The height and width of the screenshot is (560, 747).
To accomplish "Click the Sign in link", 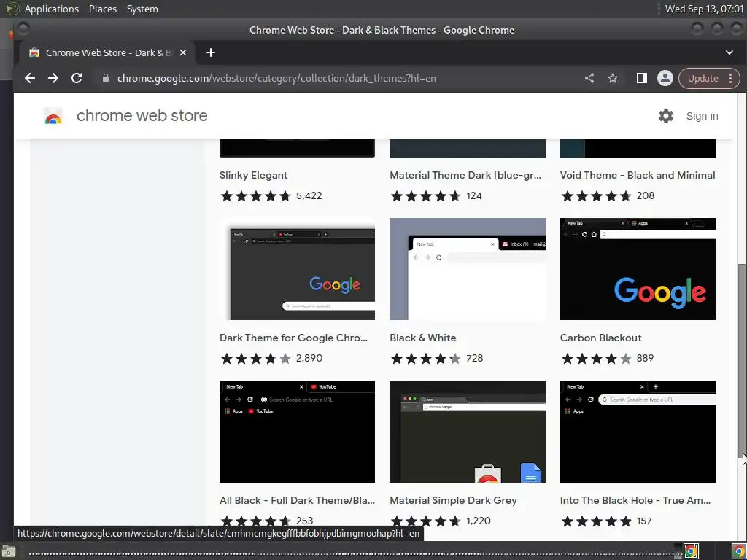I will 702,116.
